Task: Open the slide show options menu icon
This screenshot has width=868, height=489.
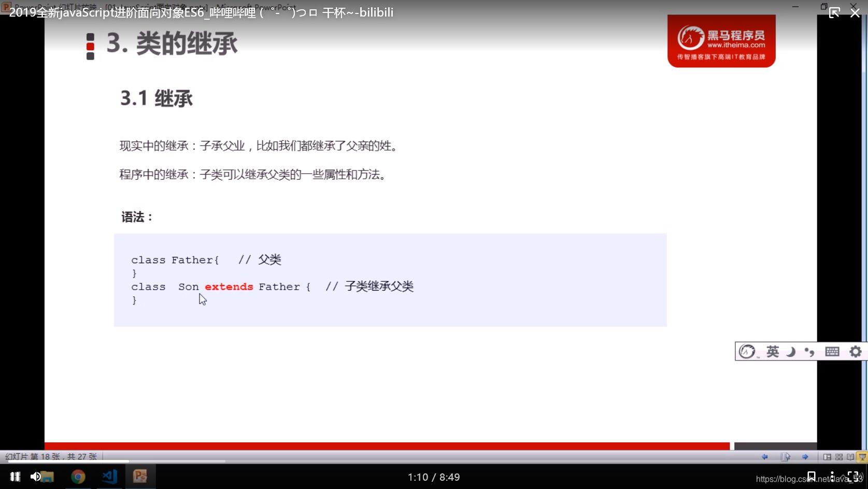Action: click(x=785, y=457)
